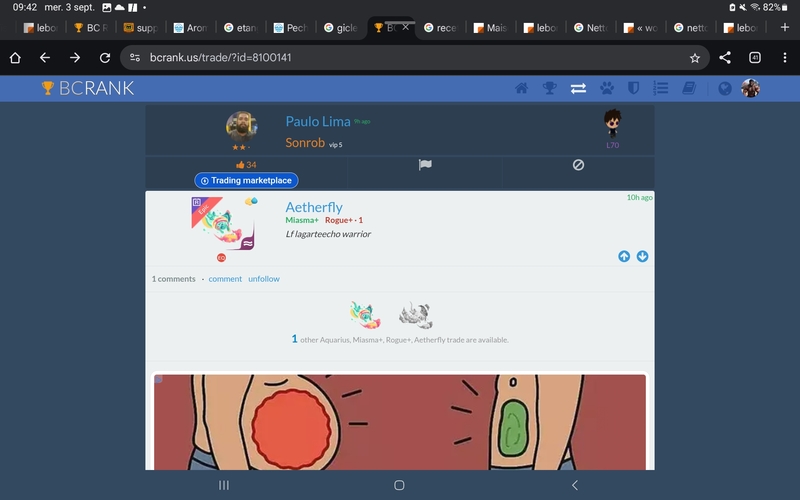The height and width of the screenshot is (500, 800).
Task: Open the paw print pets icon
Action: tap(606, 88)
